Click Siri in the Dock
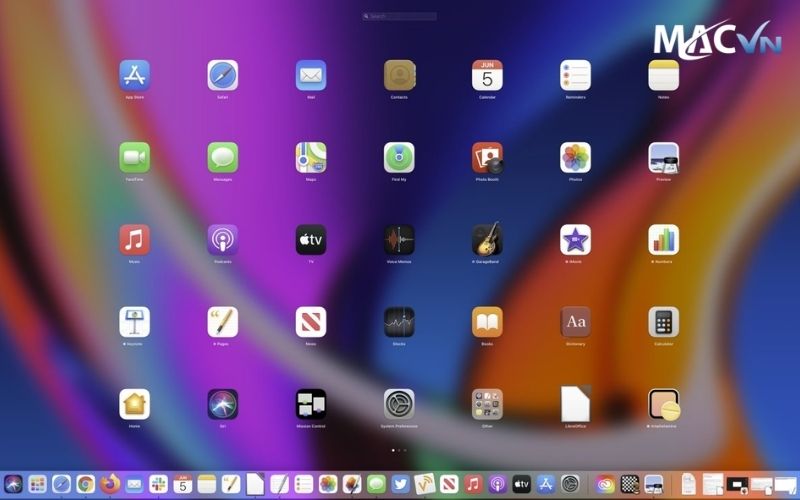Viewport: 800px width, 500px height. 13,484
